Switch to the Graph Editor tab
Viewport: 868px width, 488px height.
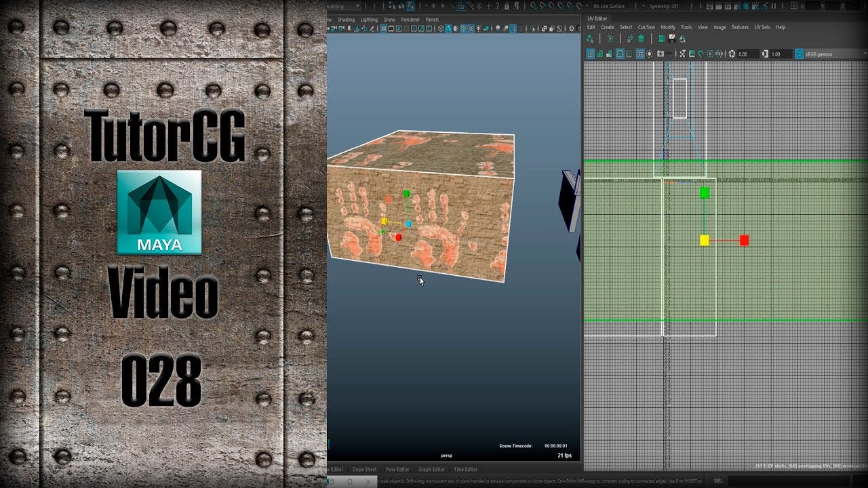[x=431, y=469]
